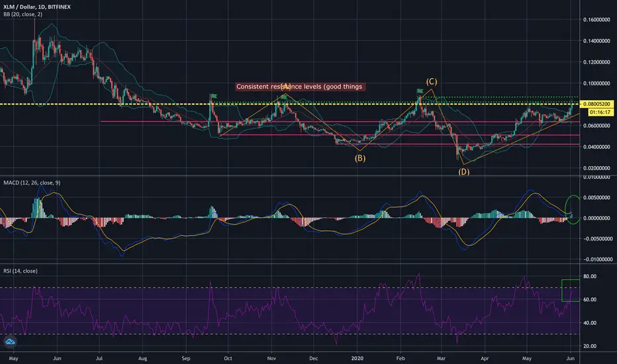
Task: Click the MACD axis value -0.00500000
Action: (596, 239)
